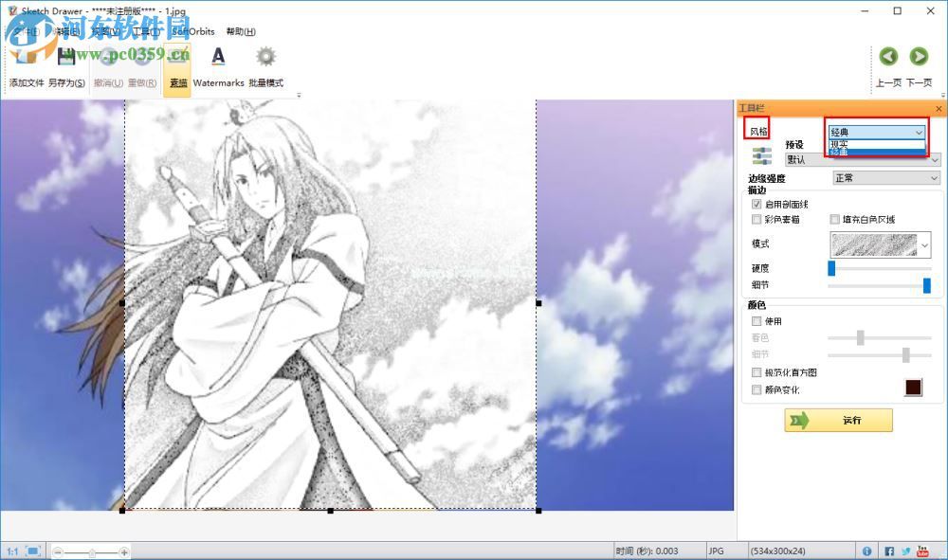The height and width of the screenshot is (560, 948).
Task: Click the 运行 run button
Action: (x=839, y=420)
